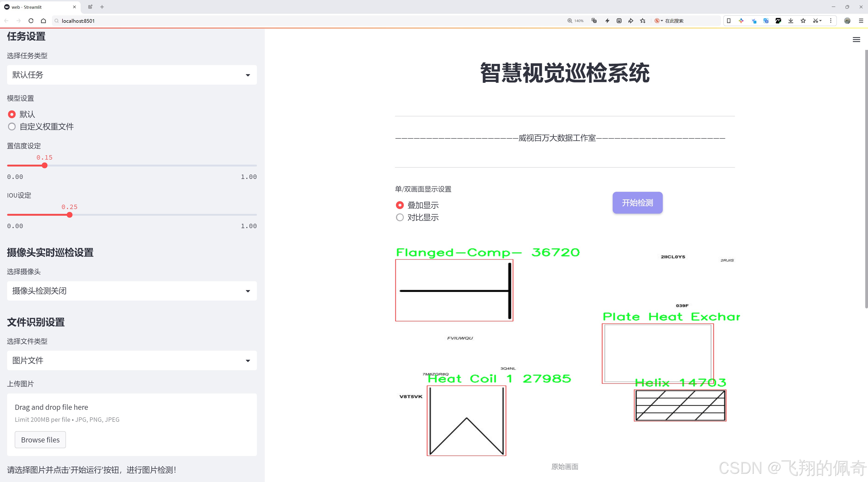Open the three-dot browser menu

pyautogui.click(x=831, y=20)
